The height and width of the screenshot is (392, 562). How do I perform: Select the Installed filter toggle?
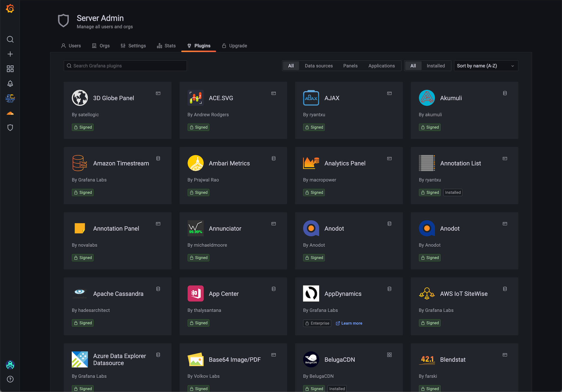click(x=436, y=66)
